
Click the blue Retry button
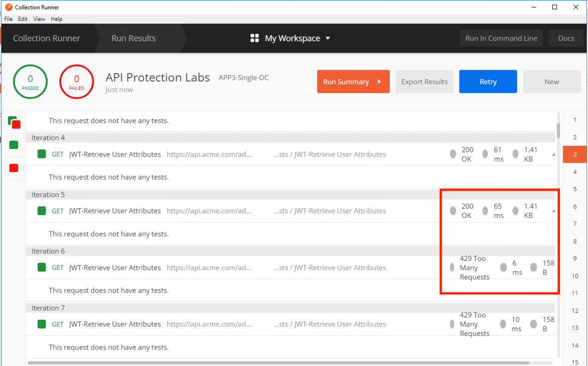(488, 81)
